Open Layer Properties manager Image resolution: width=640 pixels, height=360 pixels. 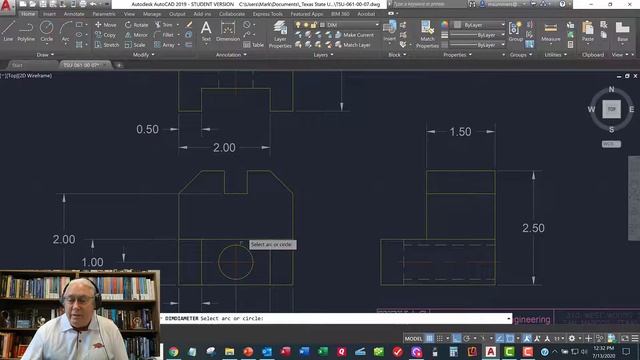(280, 35)
